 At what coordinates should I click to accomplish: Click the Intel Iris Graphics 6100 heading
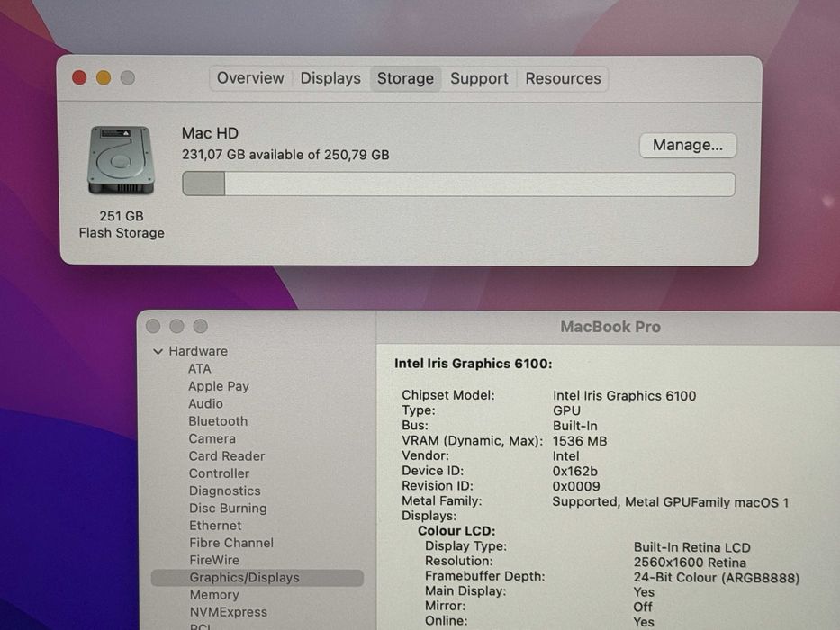point(473,364)
